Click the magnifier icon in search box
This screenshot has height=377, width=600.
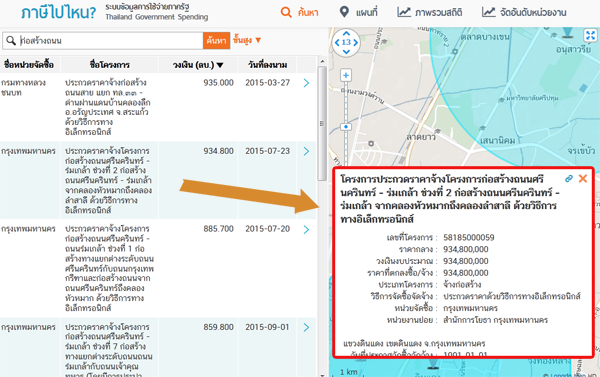coord(11,40)
